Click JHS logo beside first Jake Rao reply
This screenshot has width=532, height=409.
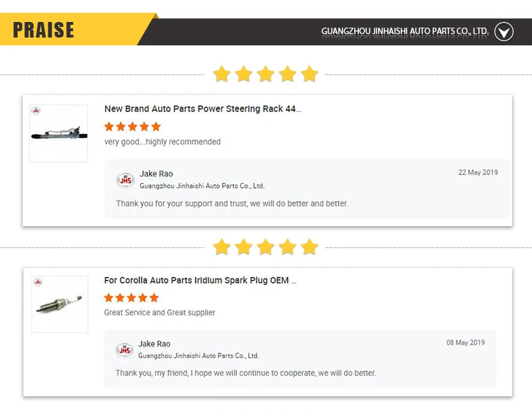click(x=126, y=180)
